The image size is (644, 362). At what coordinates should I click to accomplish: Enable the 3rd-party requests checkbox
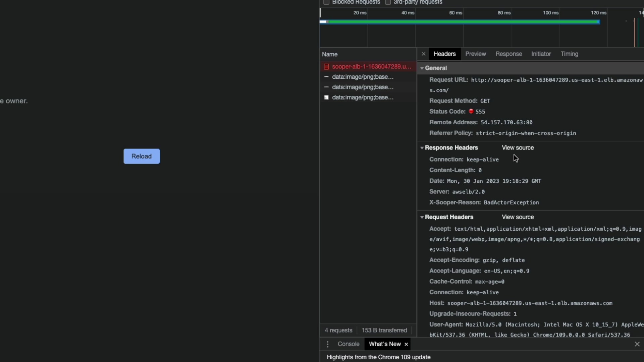click(x=388, y=2)
